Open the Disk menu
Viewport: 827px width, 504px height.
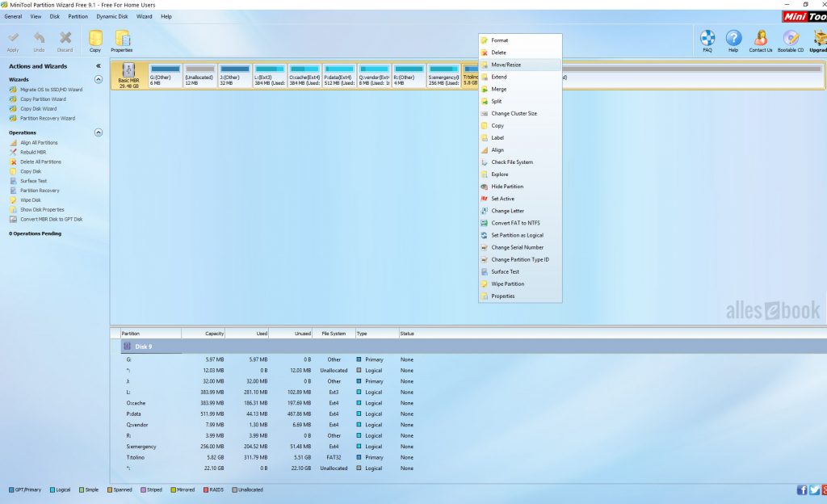click(55, 16)
